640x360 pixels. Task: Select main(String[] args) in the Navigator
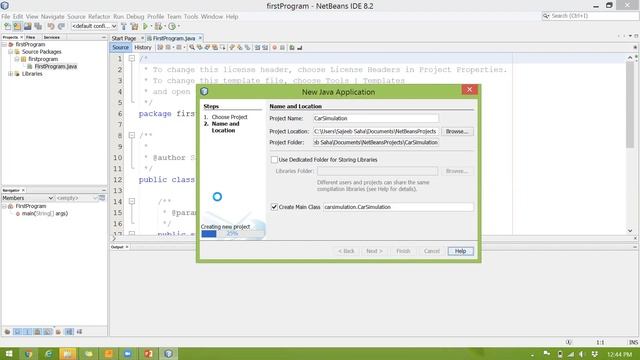pyautogui.click(x=44, y=213)
